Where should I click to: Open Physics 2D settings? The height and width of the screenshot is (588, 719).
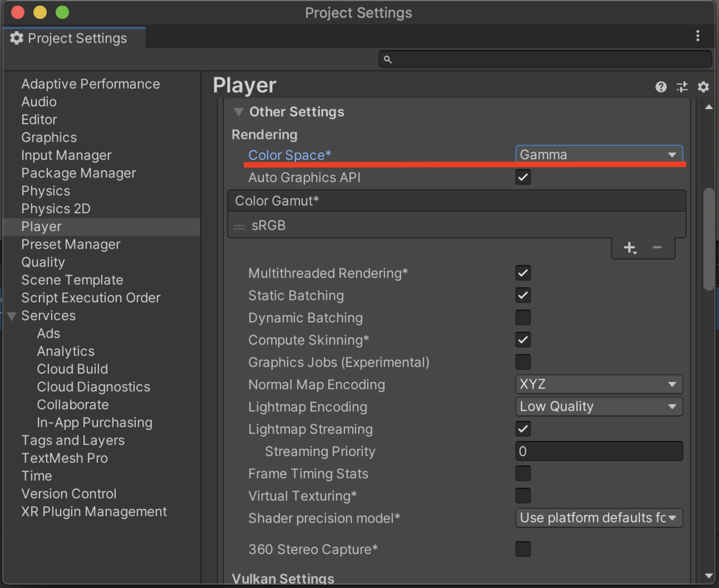56,209
